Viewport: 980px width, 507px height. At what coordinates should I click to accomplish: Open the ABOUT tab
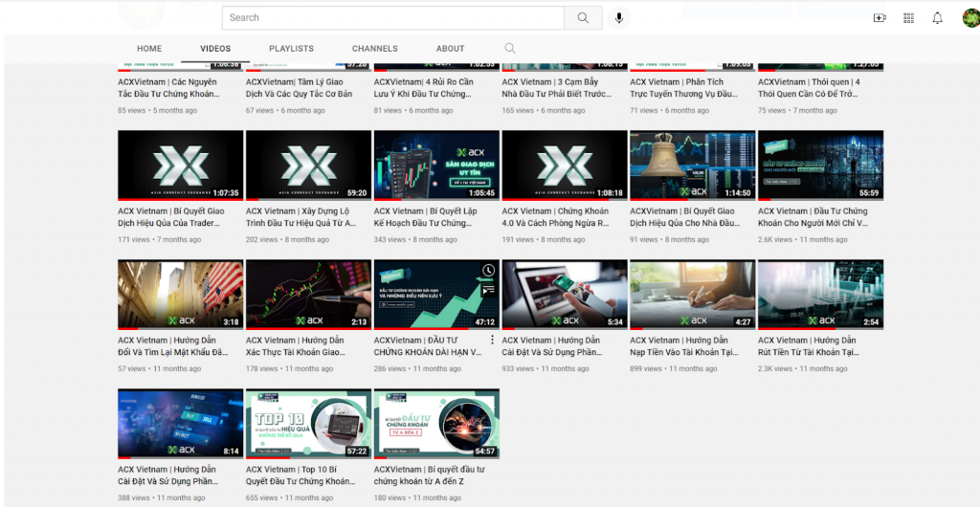click(450, 48)
